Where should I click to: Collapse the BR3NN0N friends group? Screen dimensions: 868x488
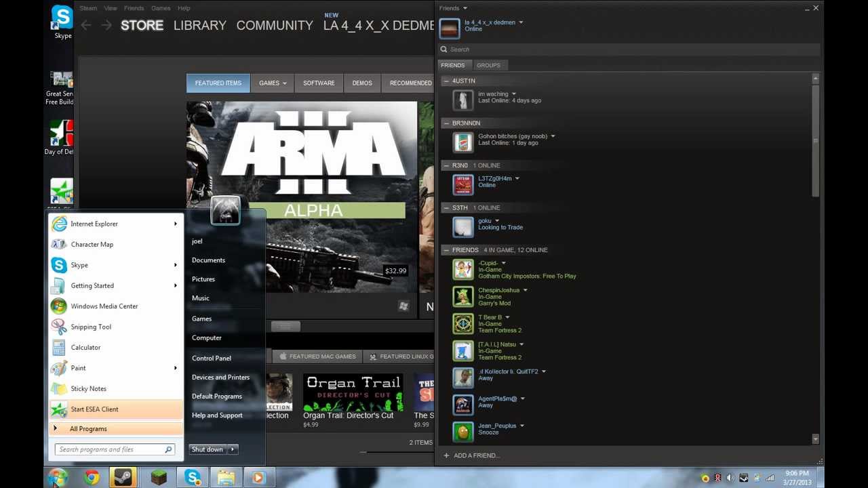[446, 123]
